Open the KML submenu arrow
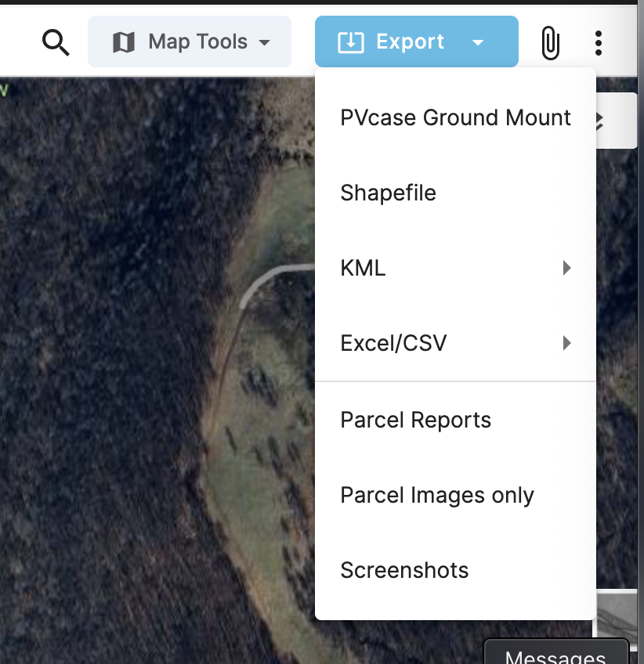This screenshot has height=664, width=644. (567, 268)
